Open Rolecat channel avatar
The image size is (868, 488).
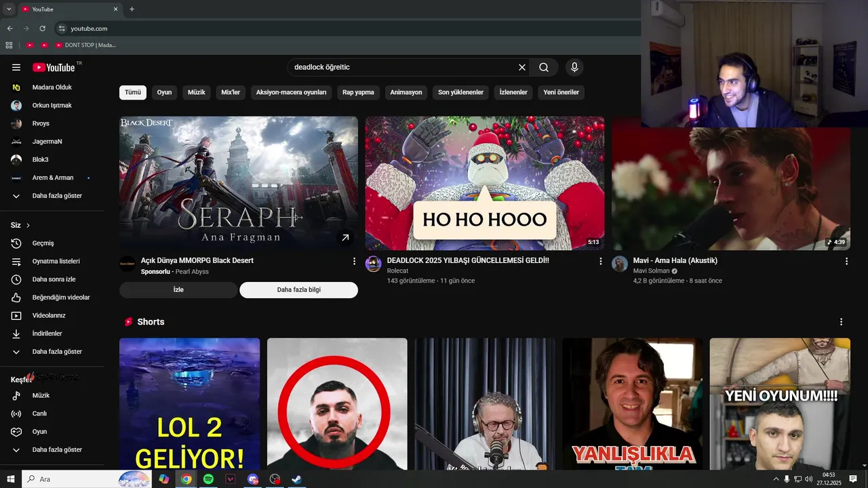click(374, 264)
